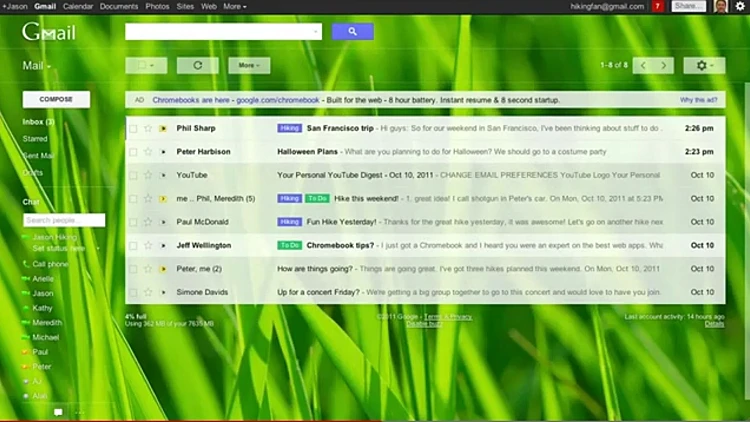750x422 pixels.
Task: Open +Jason profile link
Action: coord(15,6)
